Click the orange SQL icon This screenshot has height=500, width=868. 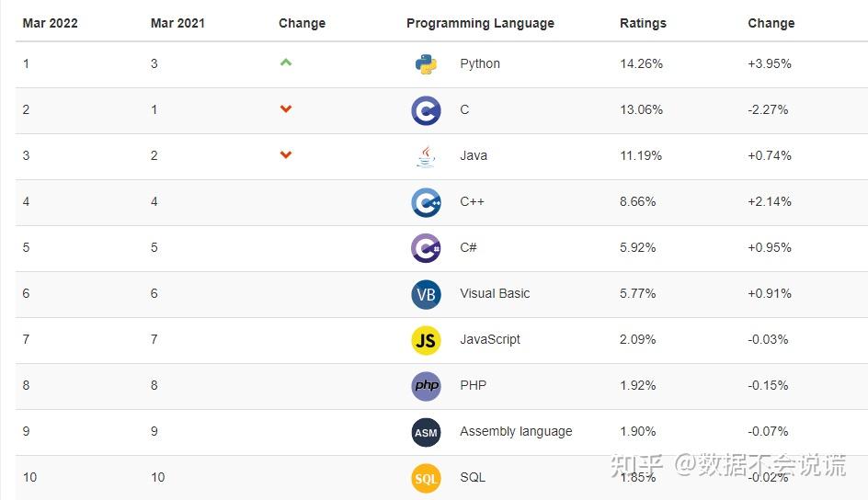pyautogui.click(x=426, y=478)
